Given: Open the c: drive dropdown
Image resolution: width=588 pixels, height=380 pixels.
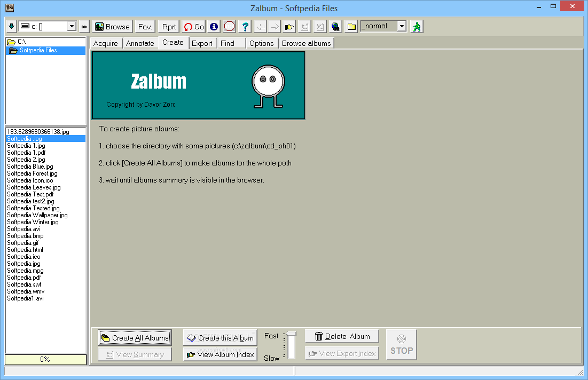Looking at the screenshot, I should (72, 26).
